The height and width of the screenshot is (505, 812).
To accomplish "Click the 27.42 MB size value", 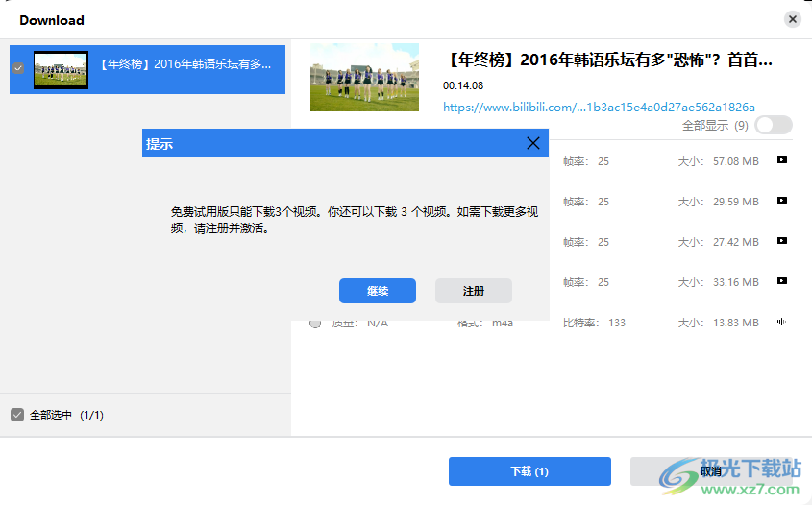I will tap(735, 242).
